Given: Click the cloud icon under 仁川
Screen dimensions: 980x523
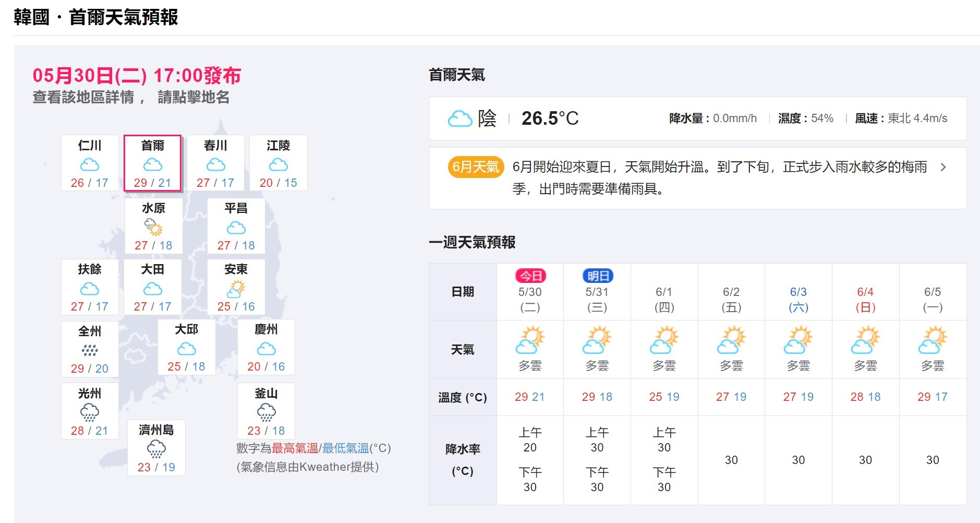Looking at the screenshot, I should [x=90, y=165].
